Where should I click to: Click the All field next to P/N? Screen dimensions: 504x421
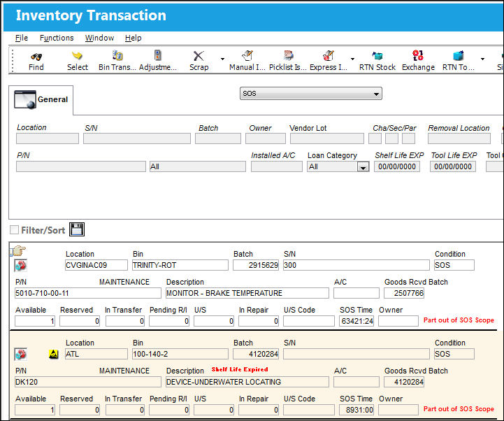pyautogui.click(x=198, y=166)
